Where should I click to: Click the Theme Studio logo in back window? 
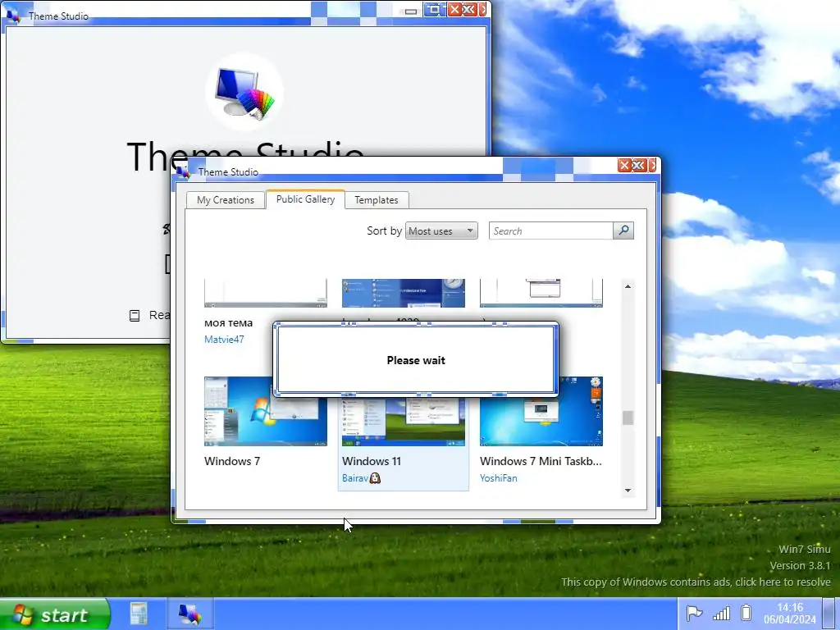click(244, 92)
